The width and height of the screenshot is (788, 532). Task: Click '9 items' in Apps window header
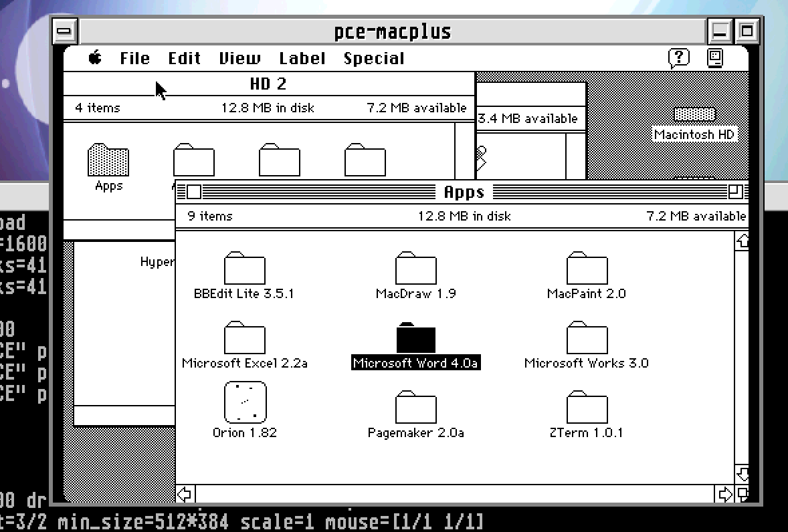tap(210, 217)
